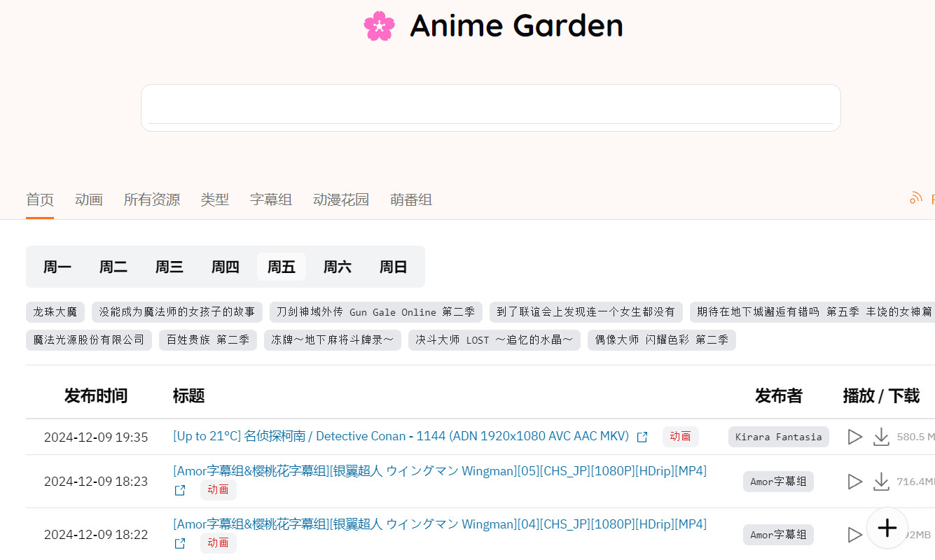
Task: Click the 决斗大师 LOST tag
Action: [x=494, y=340]
